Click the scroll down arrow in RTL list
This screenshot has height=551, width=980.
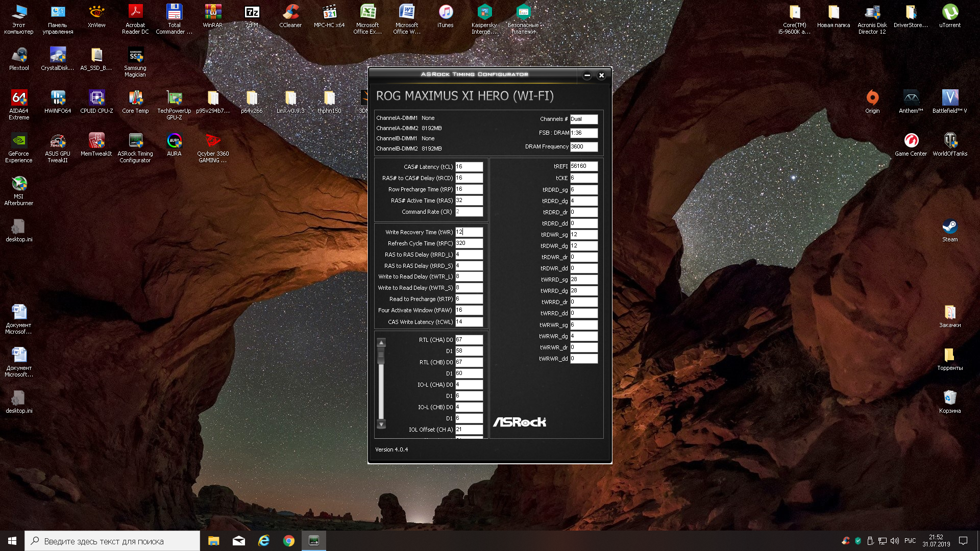tap(381, 424)
